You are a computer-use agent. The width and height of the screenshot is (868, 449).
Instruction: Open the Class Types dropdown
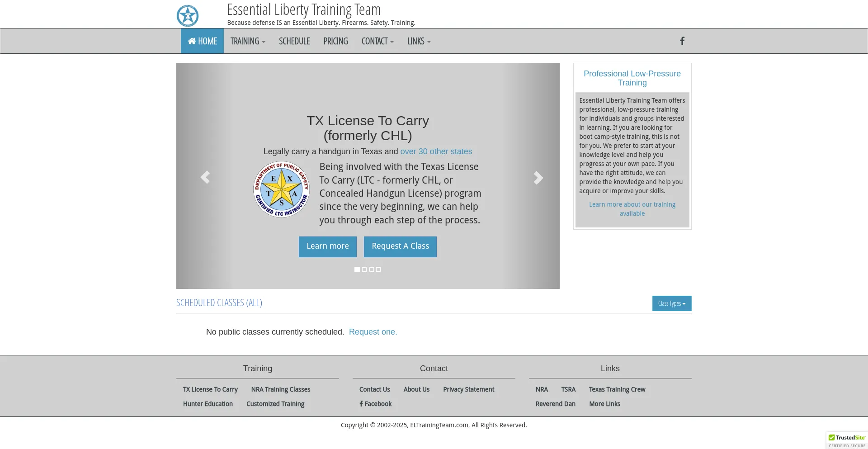coord(671,303)
